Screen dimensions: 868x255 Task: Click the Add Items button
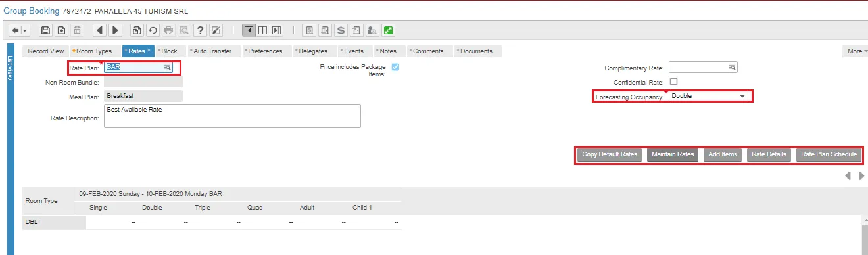point(723,154)
